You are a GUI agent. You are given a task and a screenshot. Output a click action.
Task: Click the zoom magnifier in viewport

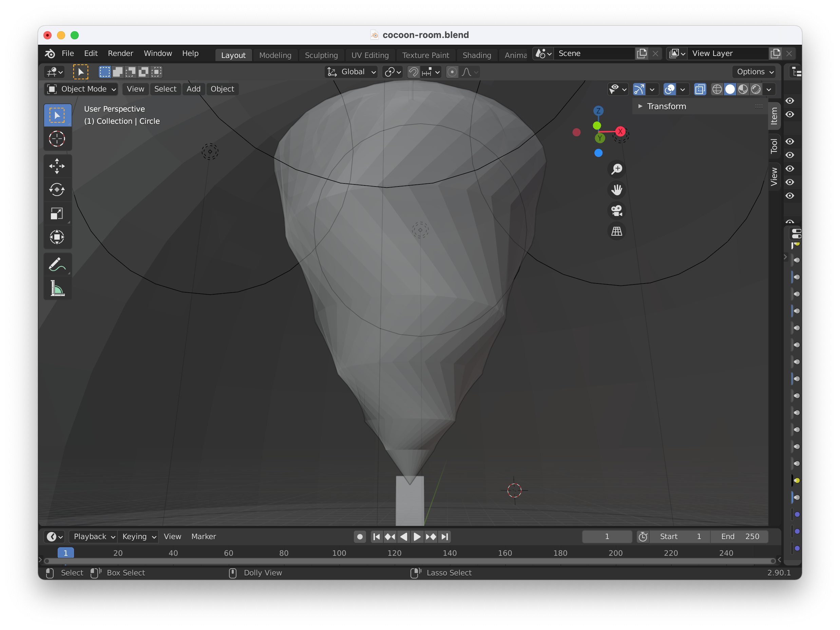coord(617,169)
